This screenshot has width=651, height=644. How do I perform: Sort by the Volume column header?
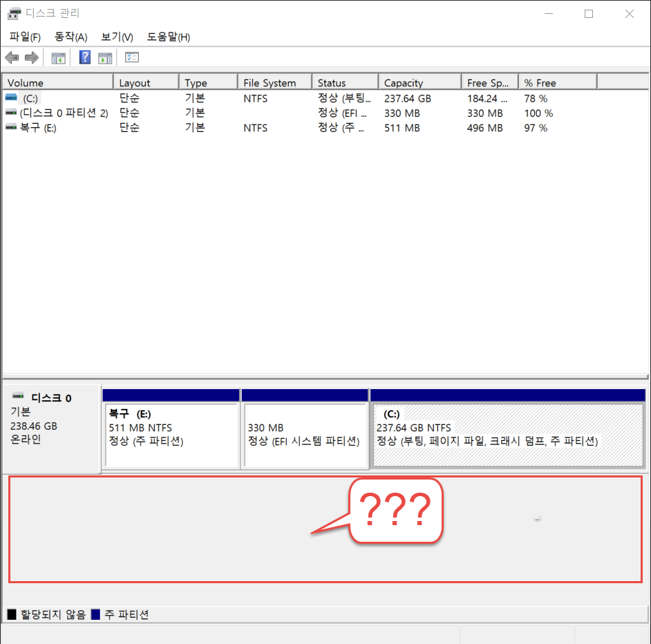58,83
